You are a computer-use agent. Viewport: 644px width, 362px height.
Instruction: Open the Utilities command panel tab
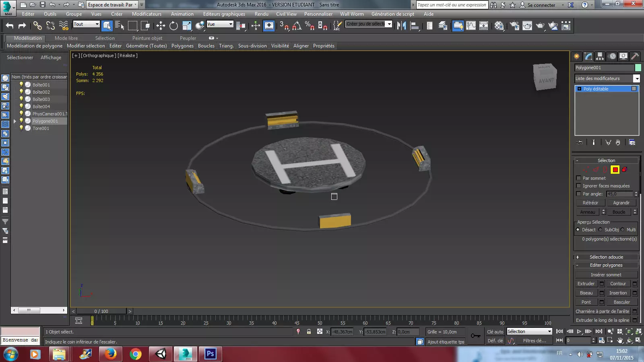click(635, 56)
